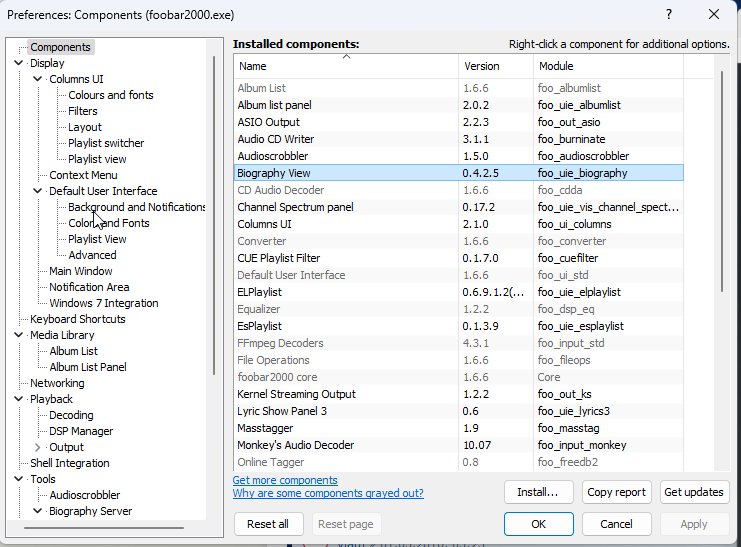This screenshot has height=547, width=741.
Task: Open Keyboard Shortcuts preferences page
Action: pos(77,319)
